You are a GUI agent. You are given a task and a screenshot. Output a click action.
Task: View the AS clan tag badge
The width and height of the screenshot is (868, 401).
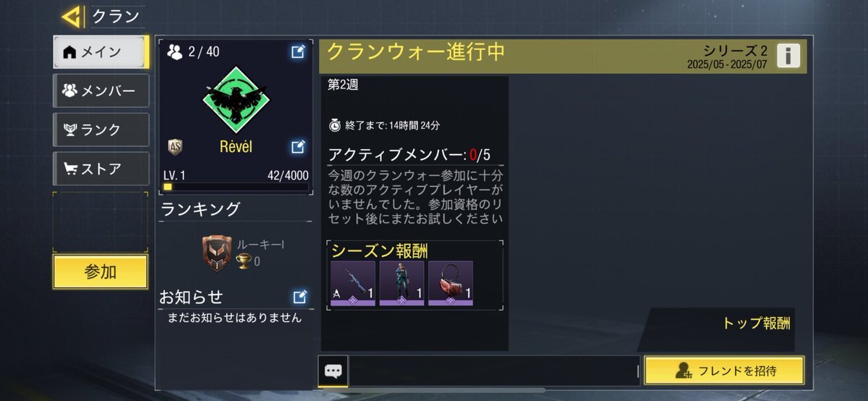click(175, 147)
